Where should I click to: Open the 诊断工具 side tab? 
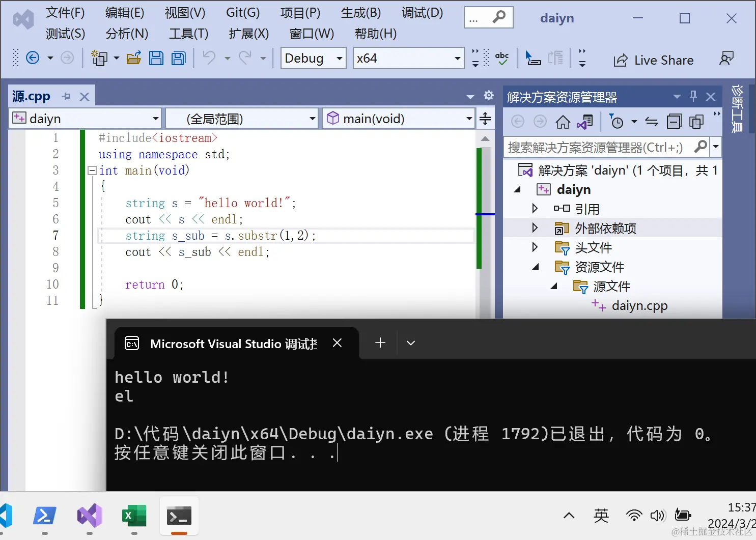[737, 109]
